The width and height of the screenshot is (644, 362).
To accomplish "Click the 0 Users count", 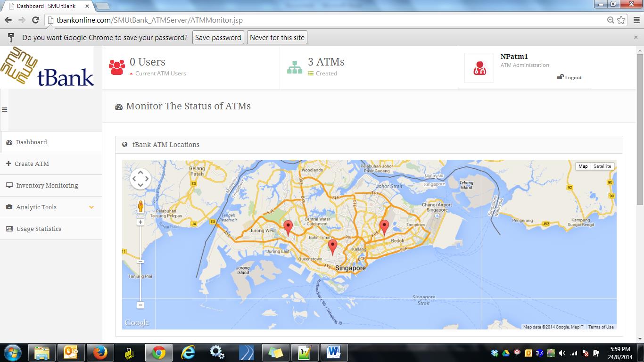I will point(148,62).
